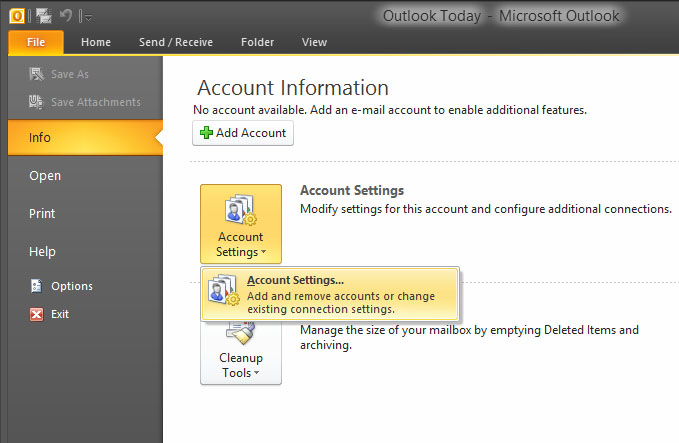The width and height of the screenshot is (679, 443).
Task: Click the Outlook application icon in title bar
Action: click(17, 16)
